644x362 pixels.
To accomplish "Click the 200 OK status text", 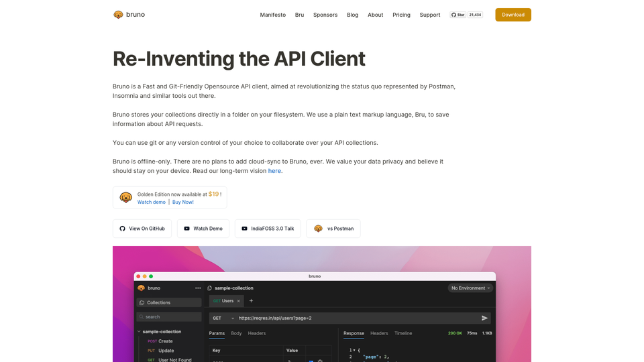I will pos(455,333).
